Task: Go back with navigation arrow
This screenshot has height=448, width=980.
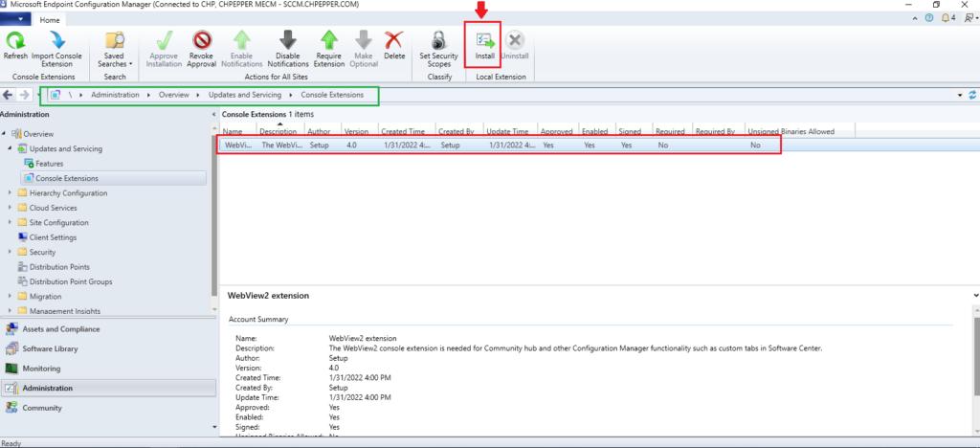Action: 8,95
